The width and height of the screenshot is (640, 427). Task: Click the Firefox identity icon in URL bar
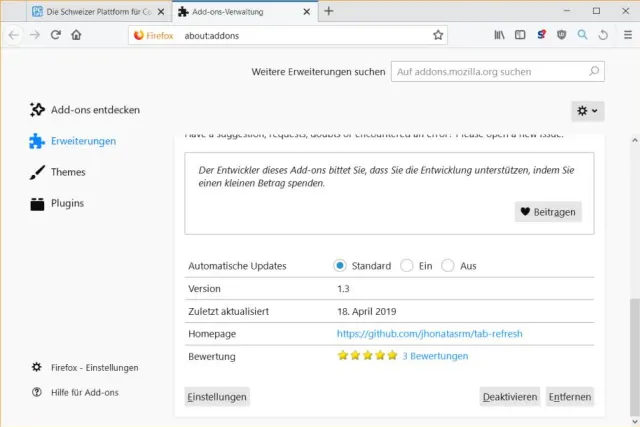coord(153,36)
